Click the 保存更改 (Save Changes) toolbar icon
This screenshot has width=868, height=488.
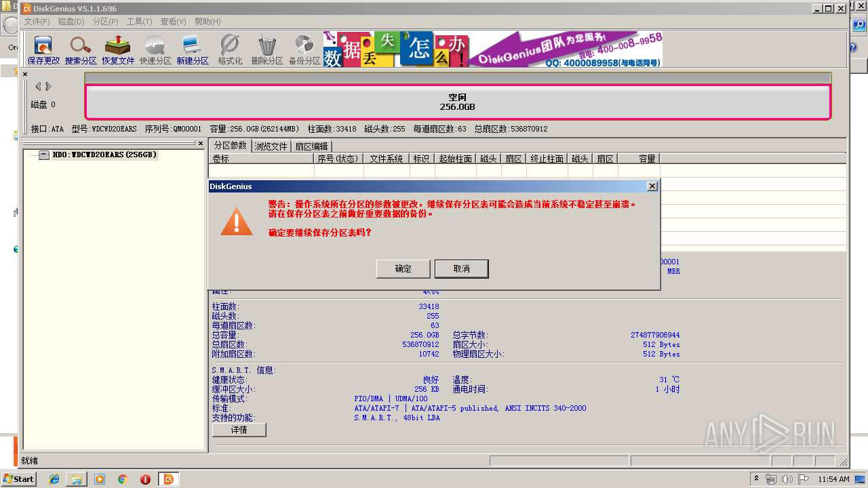[x=43, y=50]
